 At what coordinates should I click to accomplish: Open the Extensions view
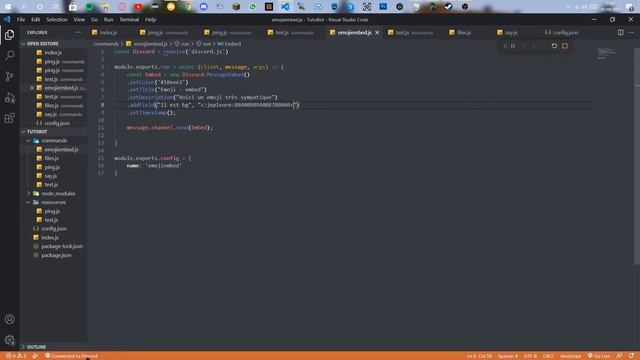click(x=9, y=118)
